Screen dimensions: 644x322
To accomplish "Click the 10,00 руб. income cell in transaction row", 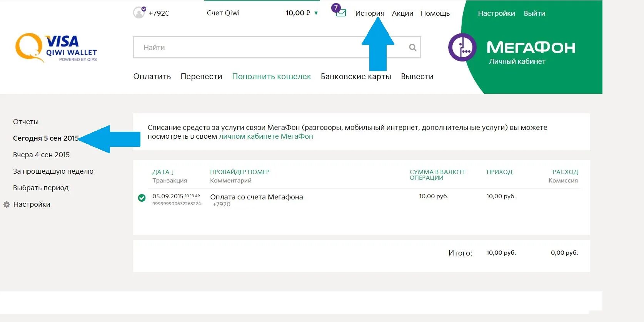I will [x=501, y=196].
